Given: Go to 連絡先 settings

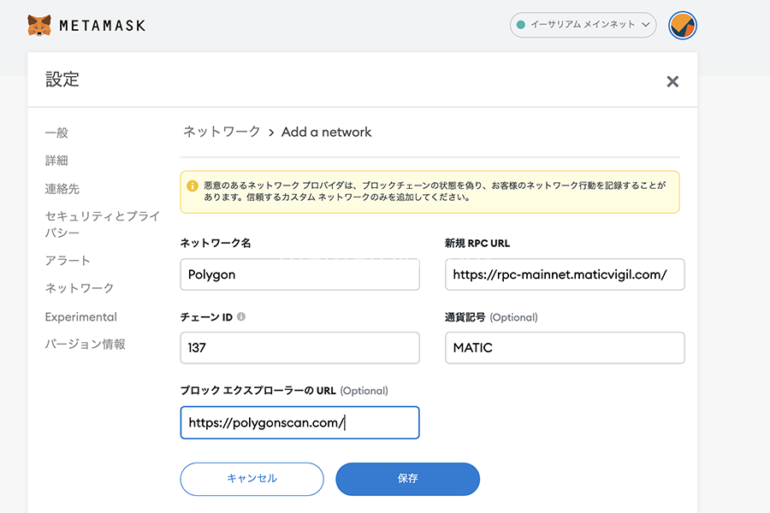Looking at the screenshot, I should click(x=62, y=188).
